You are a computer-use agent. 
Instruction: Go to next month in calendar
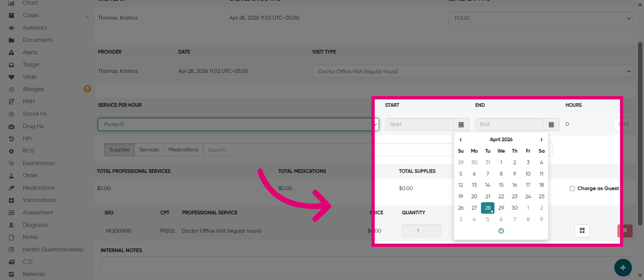541,140
